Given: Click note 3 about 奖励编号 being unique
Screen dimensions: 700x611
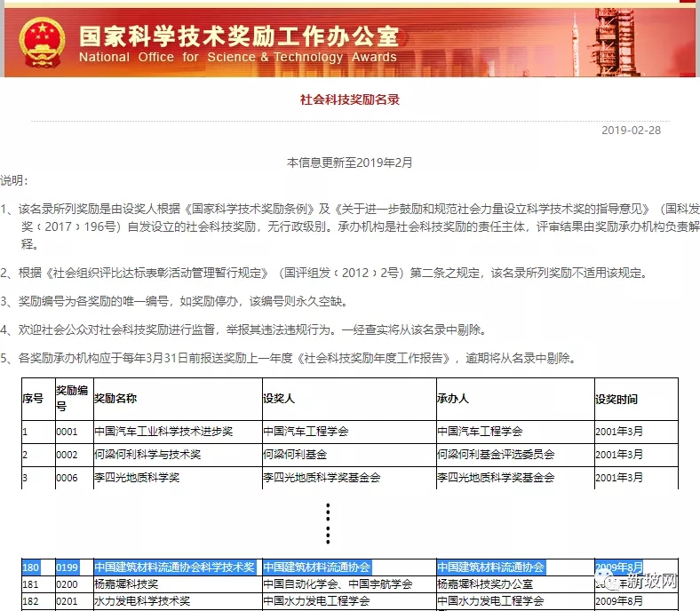Looking at the screenshot, I should 174,301.
